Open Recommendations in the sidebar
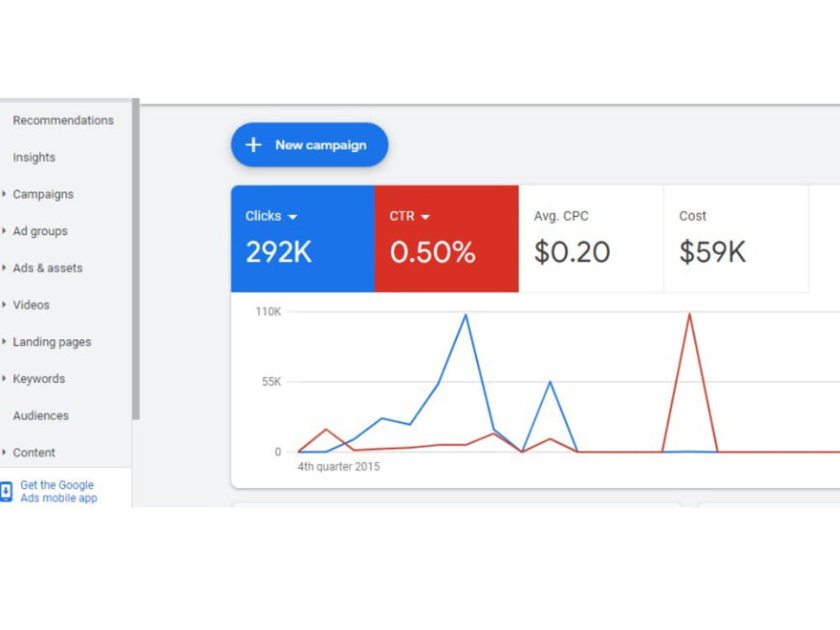This screenshot has width=840, height=630. point(63,120)
